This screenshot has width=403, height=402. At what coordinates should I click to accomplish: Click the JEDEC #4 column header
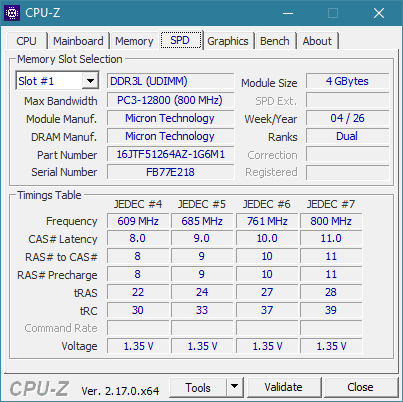(138, 204)
